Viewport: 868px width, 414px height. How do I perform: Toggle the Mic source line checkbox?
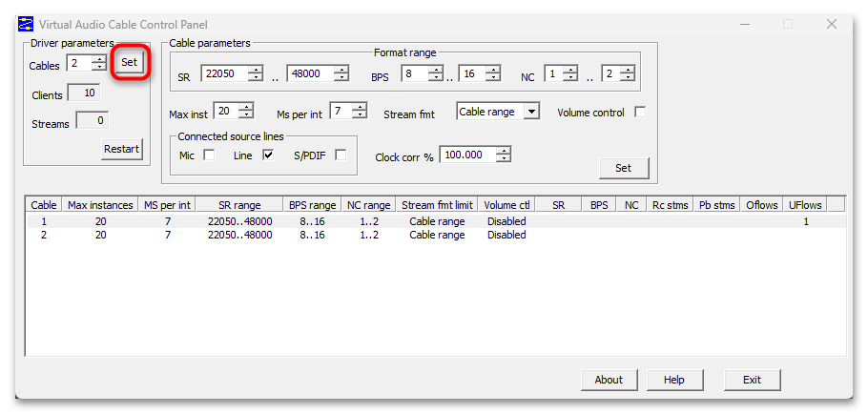[x=209, y=155]
